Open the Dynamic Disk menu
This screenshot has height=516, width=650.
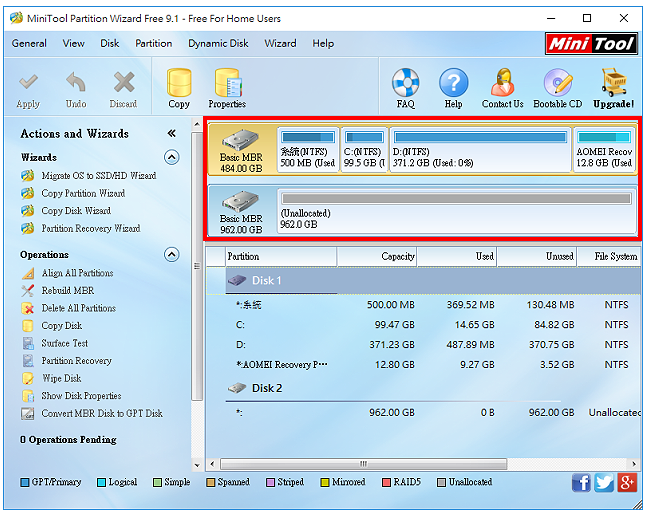[218, 44]
